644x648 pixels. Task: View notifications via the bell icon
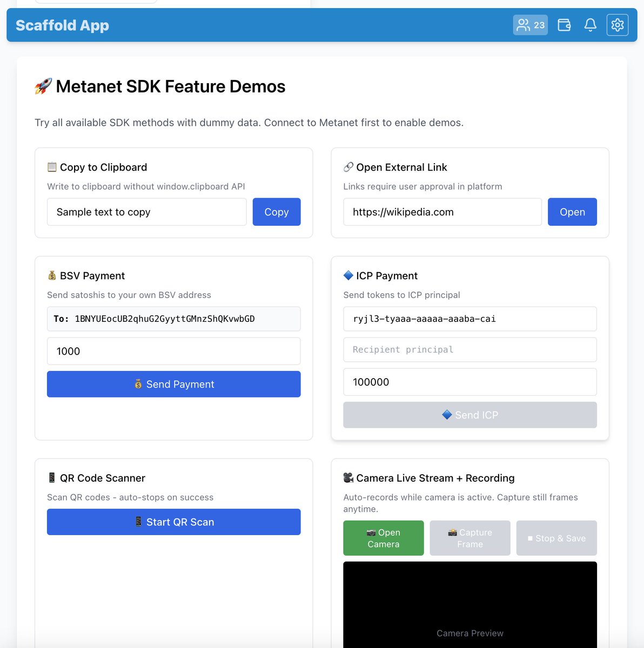tap(590, 25)
